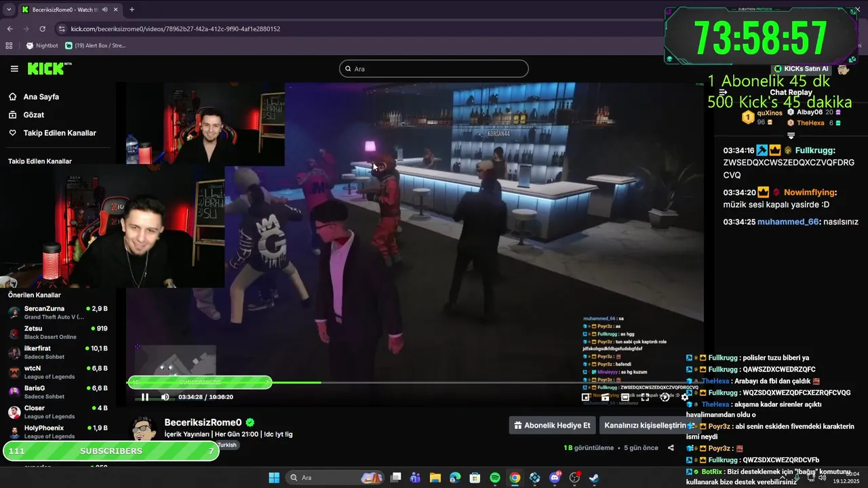Open the Kick hamburger sidebar menu
This screenshot has height=488, width=868.
click(x=14, y=68)
